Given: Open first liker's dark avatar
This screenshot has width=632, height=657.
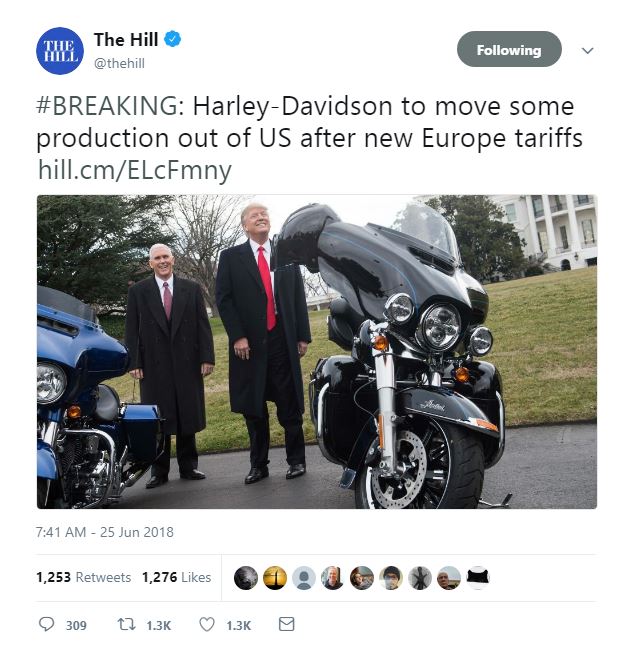Looking at the screenshot, I should click(x=246, y=578).
